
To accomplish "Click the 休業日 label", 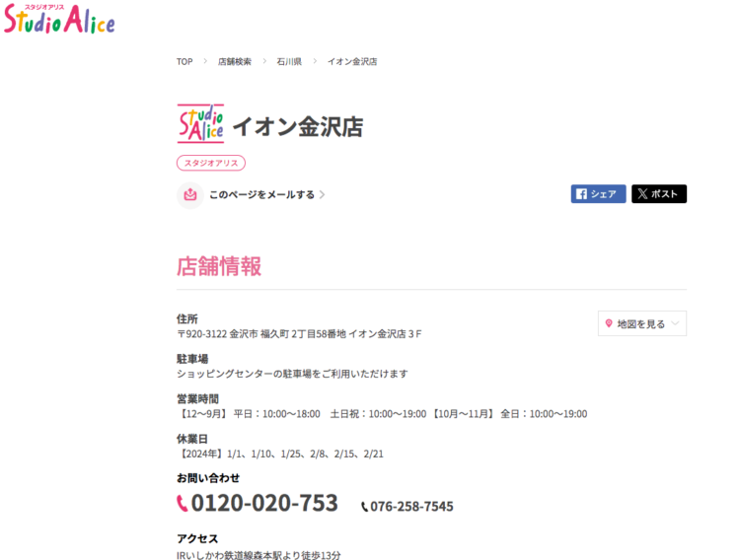I will [x=192, y=439].
